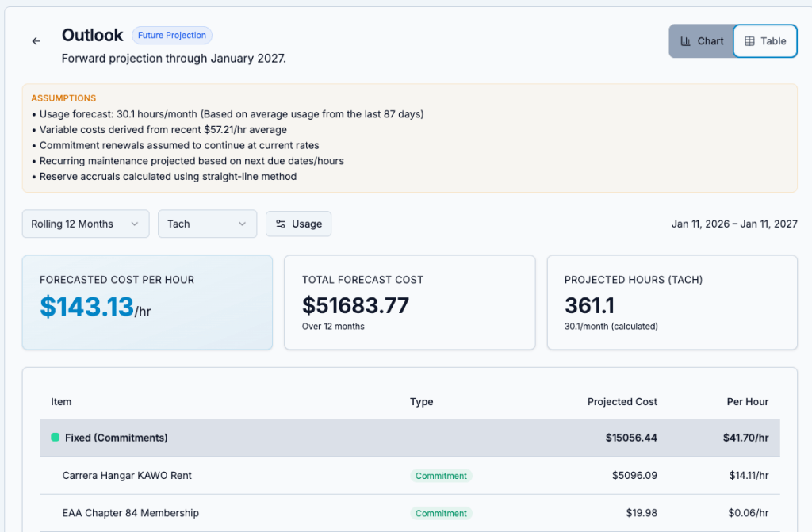
Task: Click the Total Forecast Cost card
Action: click(x=409, y=302)
